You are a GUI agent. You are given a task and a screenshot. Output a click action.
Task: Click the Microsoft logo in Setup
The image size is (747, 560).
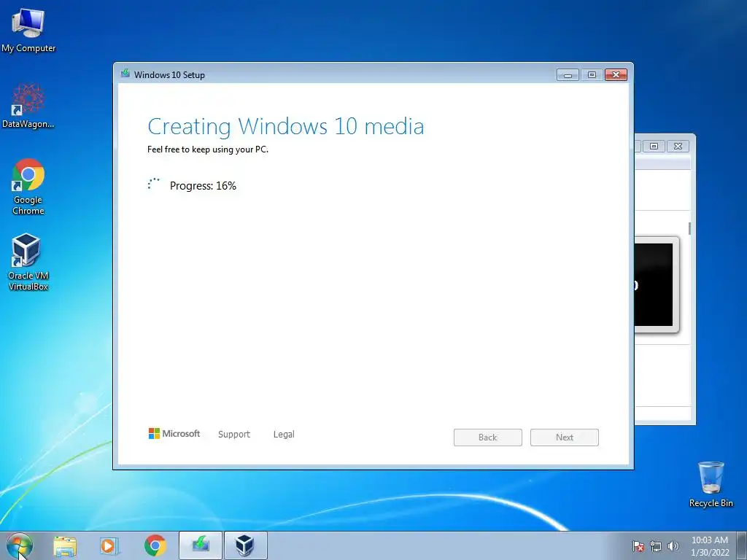(174, 433)
